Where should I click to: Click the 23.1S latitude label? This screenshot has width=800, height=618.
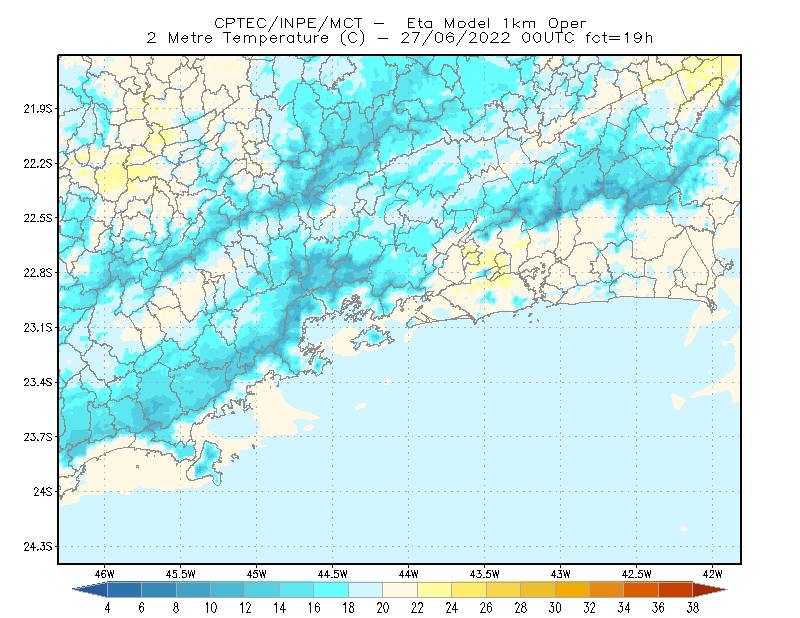coord(38,328)
